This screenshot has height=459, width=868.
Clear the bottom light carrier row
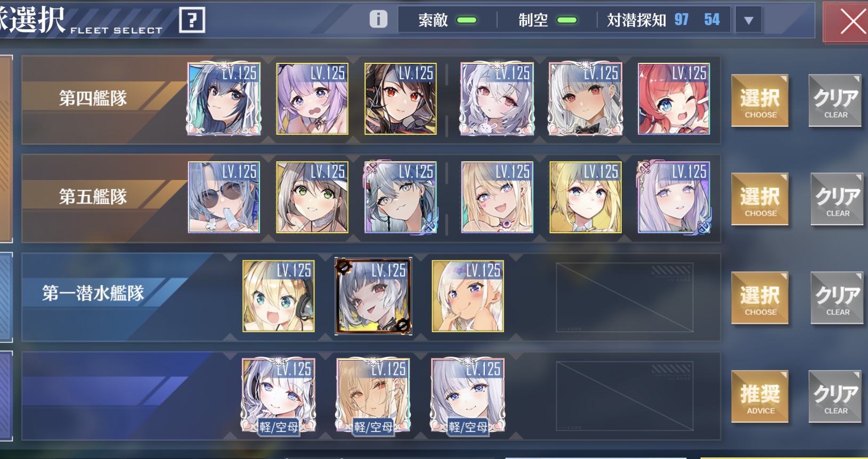[835, 397]
